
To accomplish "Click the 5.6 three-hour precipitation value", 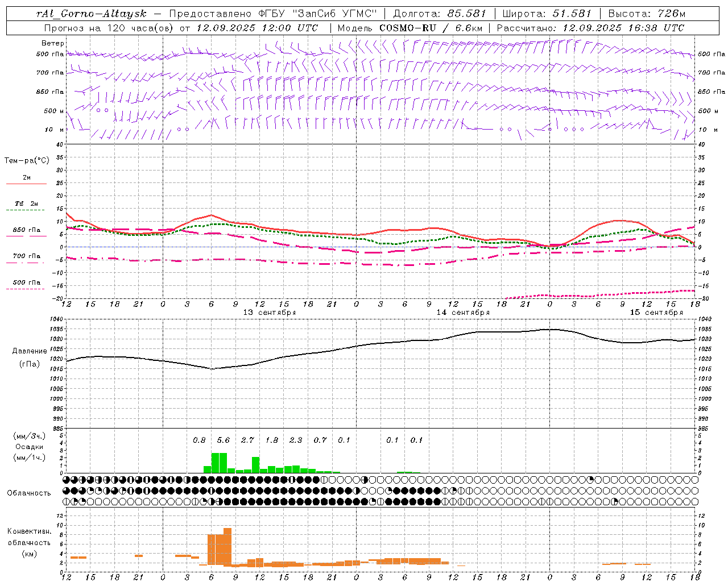I will point(224,440).
